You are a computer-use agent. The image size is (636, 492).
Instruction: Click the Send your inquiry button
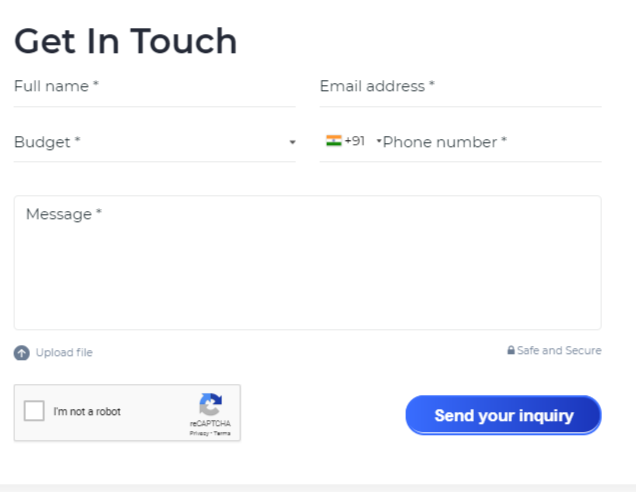point(503,415)
